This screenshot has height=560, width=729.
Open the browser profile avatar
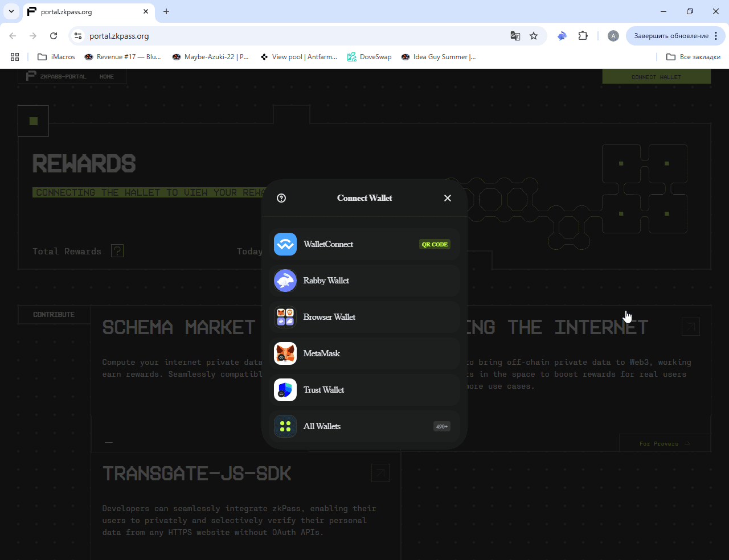(613, 36)
